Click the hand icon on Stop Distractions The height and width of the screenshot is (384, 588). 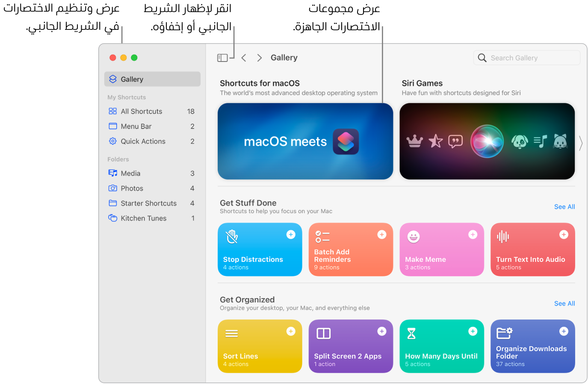[x=232, y=236]
